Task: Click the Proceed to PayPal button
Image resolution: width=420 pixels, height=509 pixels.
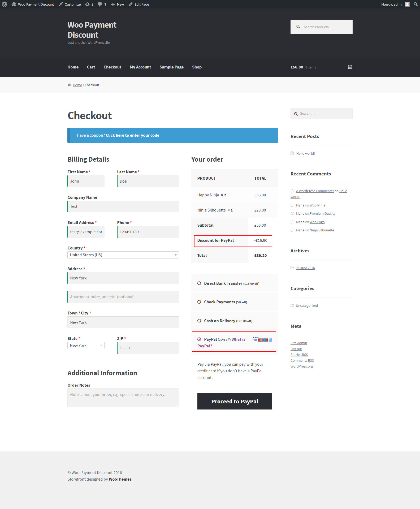Action: tap(235, 401)
